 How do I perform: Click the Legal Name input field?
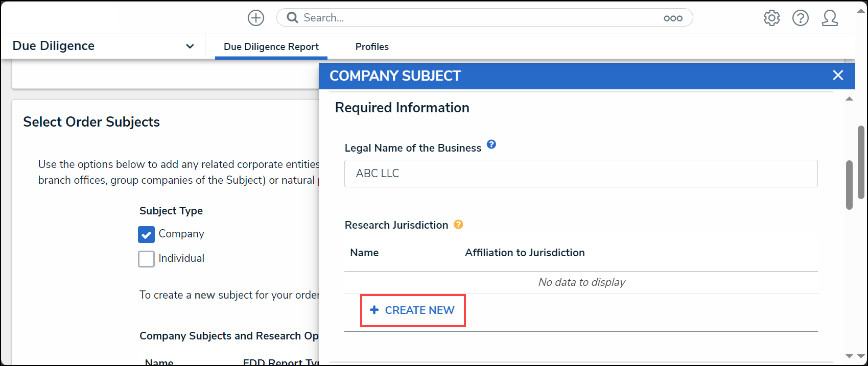pos(581,174)
